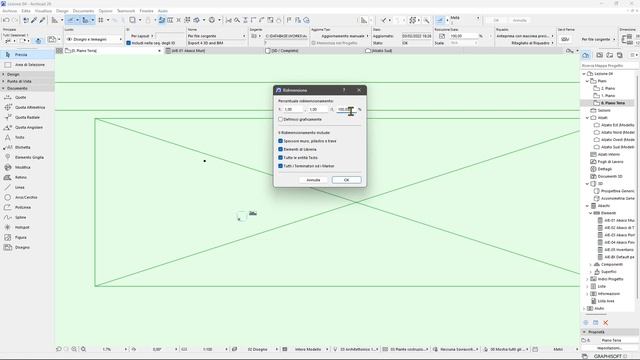Select Lista Aree in the navigator
The height and width of the screenshot is (360, 640).
[606, 301]
